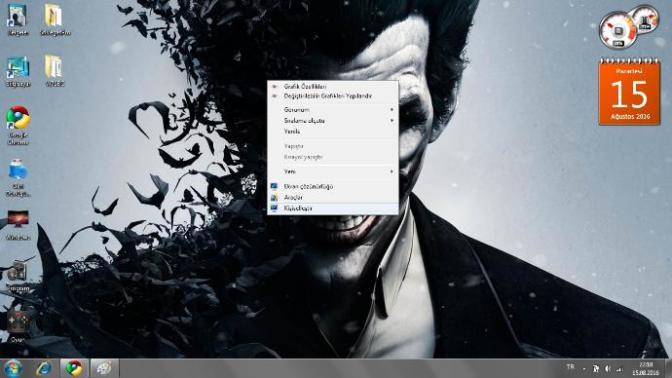Click the network status tray icon

click(x=619, y=369)
